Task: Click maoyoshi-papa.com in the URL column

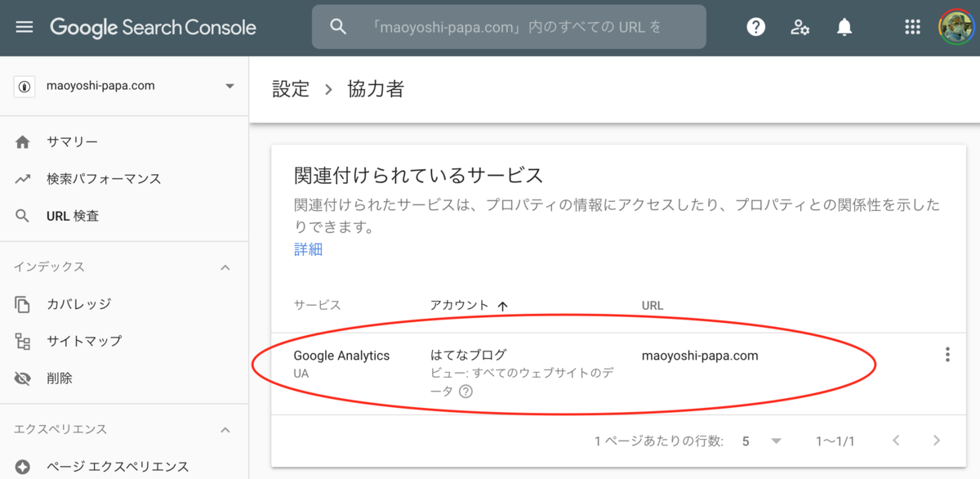Action: click(x=700, y=356)
